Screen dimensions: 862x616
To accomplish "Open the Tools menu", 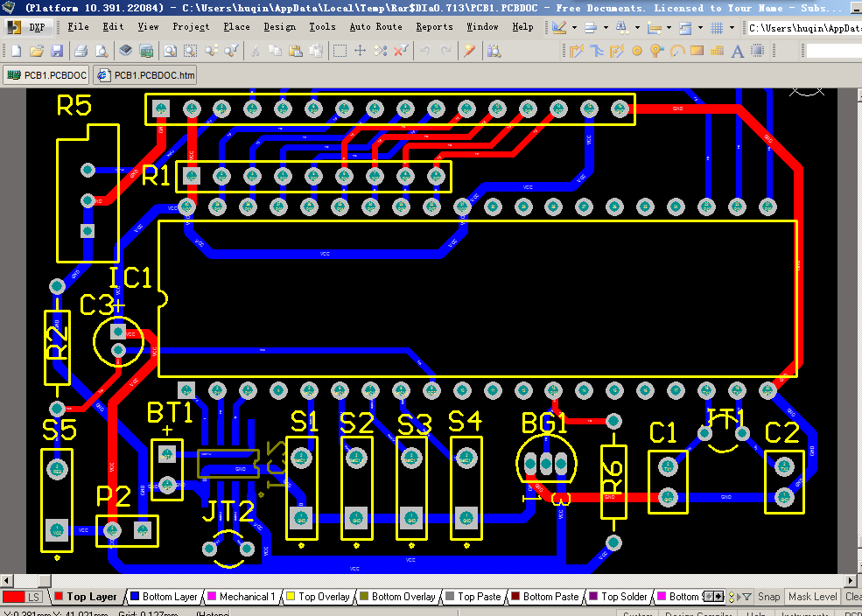I will (x=322, y=26).
